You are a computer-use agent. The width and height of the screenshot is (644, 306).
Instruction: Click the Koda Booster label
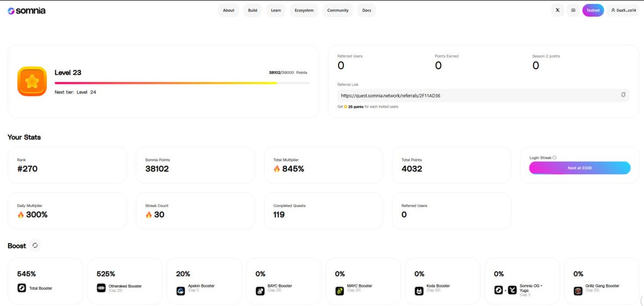point(440,286)
